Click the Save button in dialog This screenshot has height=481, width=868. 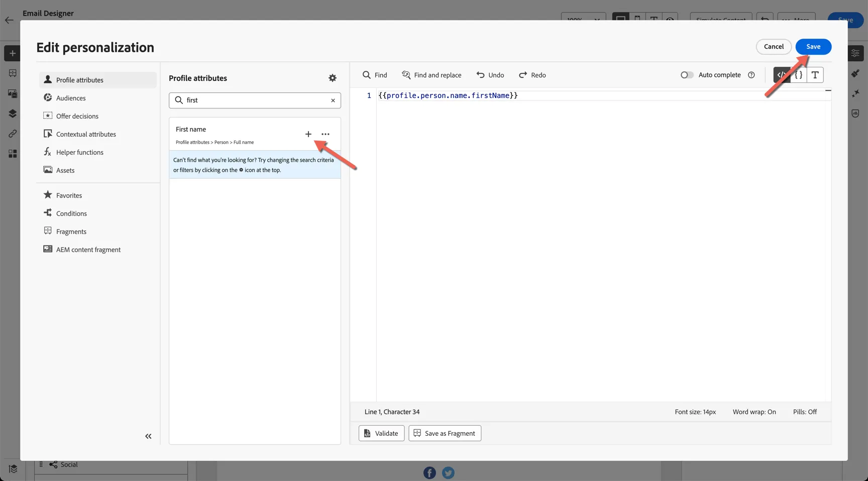813,47
